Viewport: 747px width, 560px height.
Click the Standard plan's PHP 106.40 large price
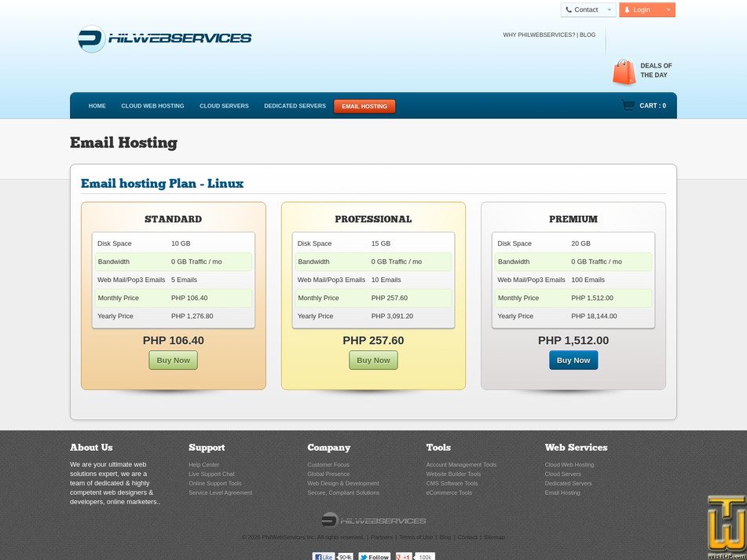pyautogui.click(x=173, y=340)
